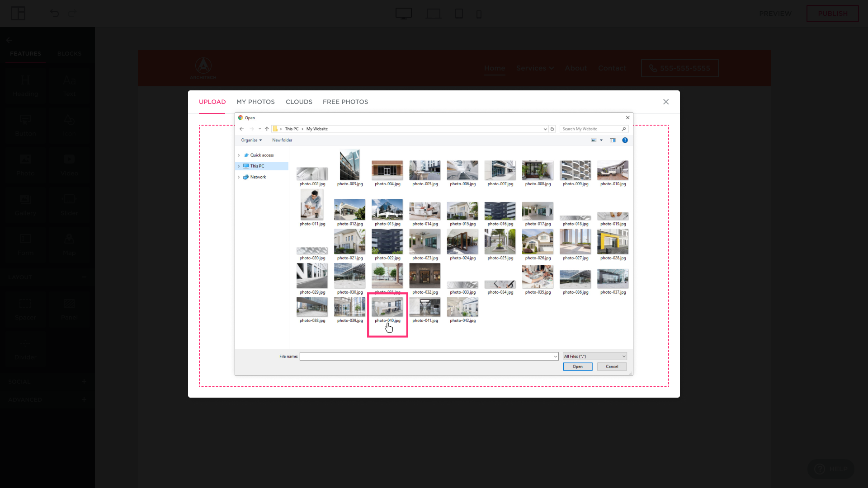The width and height of the screenshot is (868, 488).
Task: Click the up-directory arrow in file dialog
Action: (x=267, y=129)
